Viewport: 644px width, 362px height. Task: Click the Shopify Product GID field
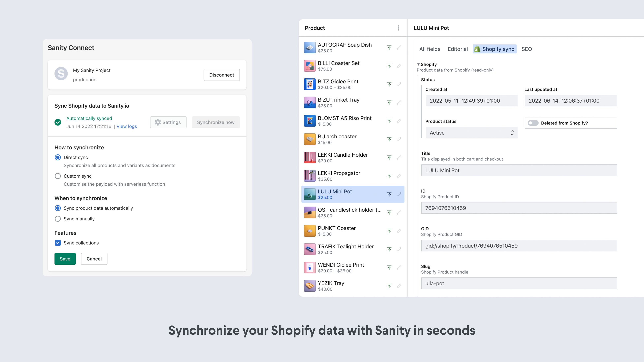pyautogui.click(x=519, y=246)
